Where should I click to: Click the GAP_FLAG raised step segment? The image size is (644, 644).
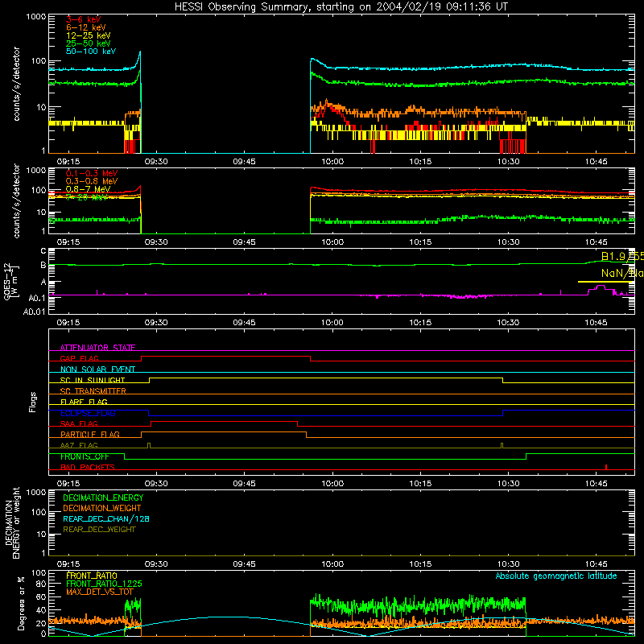pyautogui.click(x=226, y=356)
